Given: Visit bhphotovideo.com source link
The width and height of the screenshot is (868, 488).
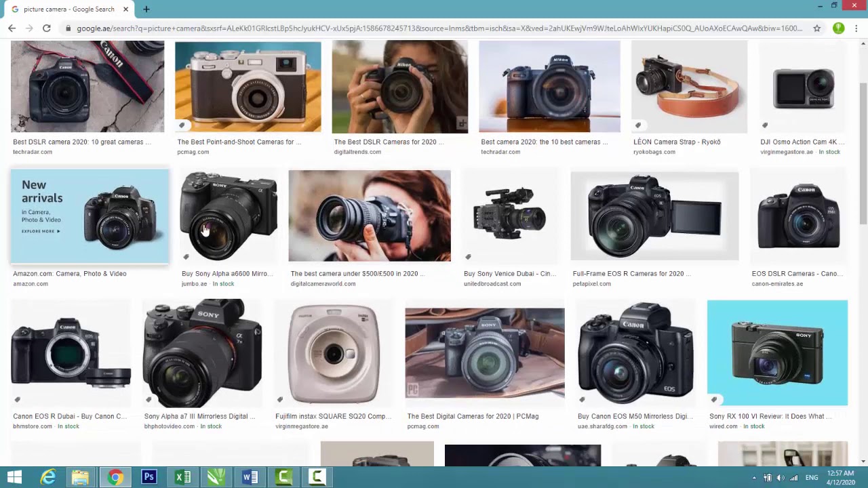Looking at the screenshot, I should coord(170,426).
